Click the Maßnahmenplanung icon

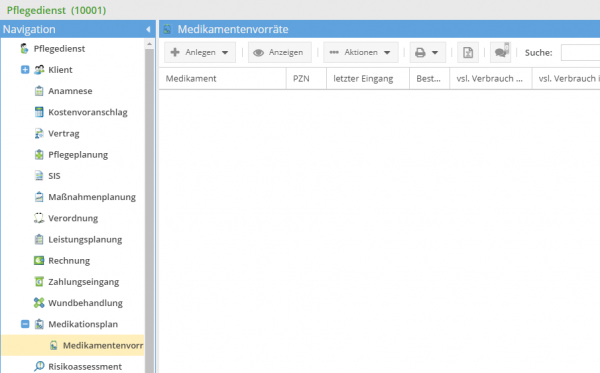pos(39,197)
